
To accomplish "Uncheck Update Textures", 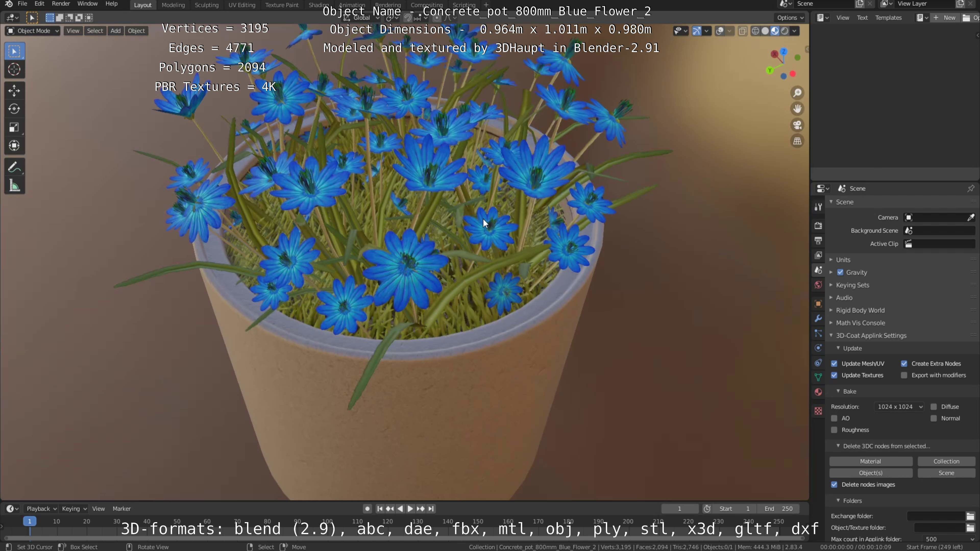I will click(834, 375).
